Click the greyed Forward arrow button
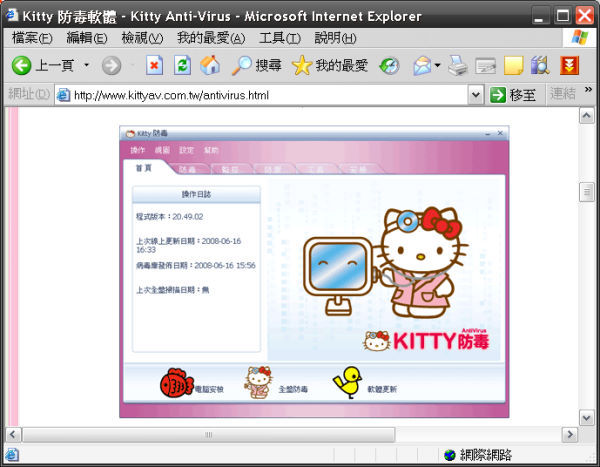Viewport: 600px width, 467px height. pyautogui.click(x=111, y=65)
